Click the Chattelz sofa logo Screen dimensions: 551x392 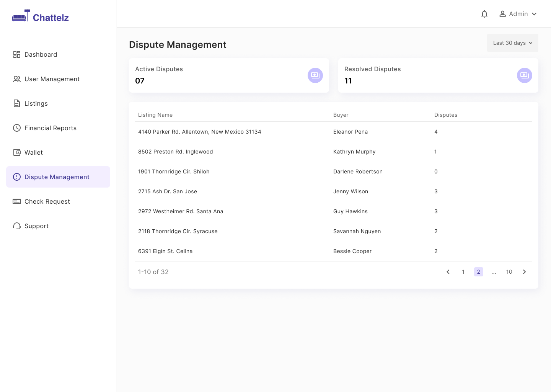21,16
